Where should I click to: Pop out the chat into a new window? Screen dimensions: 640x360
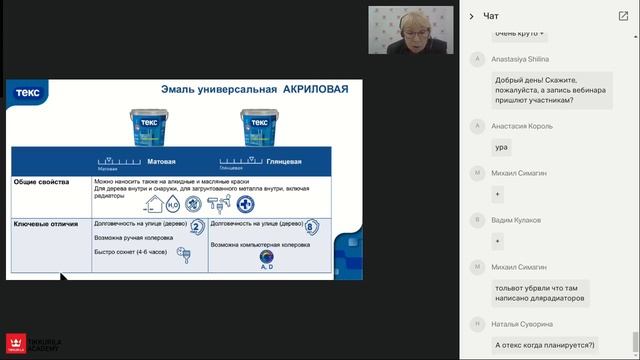(x=623, y=16)
